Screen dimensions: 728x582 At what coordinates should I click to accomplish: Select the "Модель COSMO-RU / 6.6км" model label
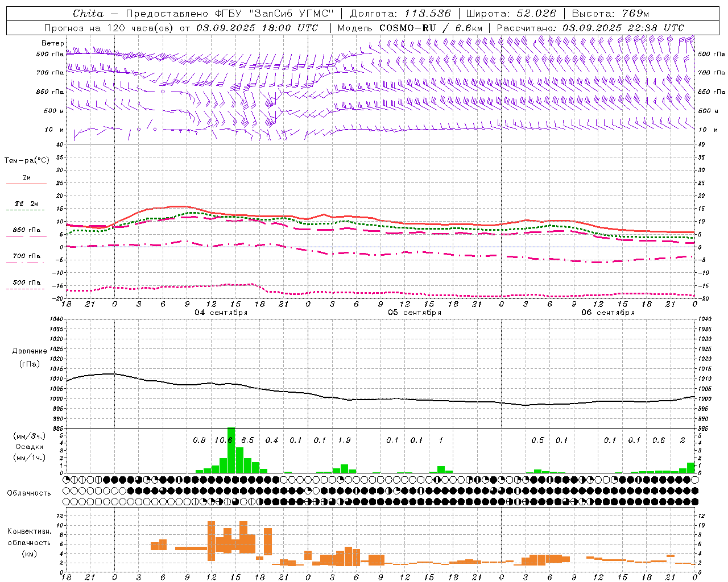click(x=410, y=28)
